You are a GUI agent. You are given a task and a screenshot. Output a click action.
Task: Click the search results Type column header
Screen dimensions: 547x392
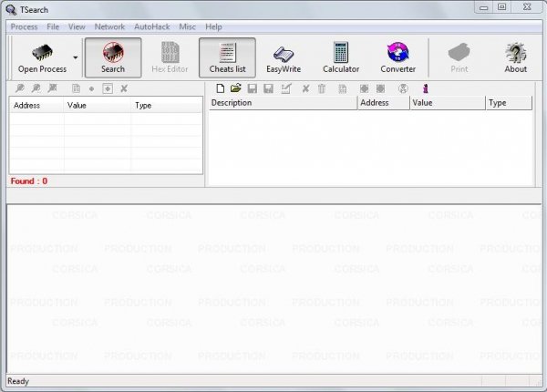167,106
